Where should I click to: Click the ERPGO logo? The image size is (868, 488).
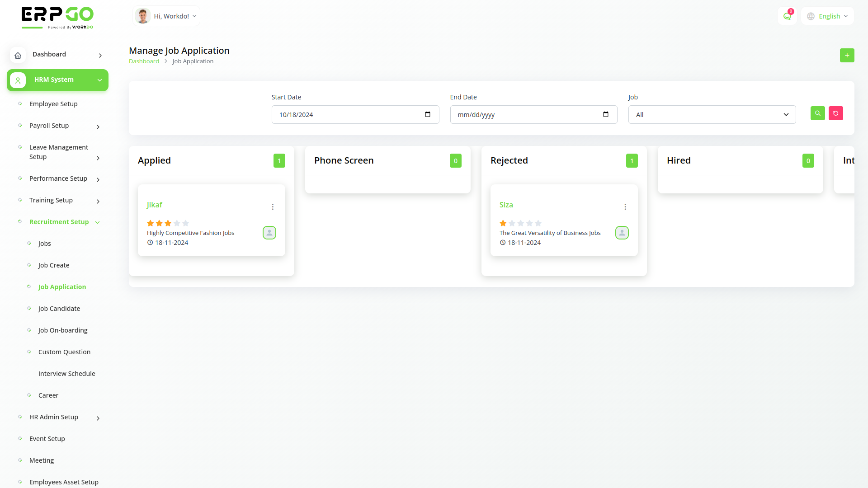click(x=57, y=17)
